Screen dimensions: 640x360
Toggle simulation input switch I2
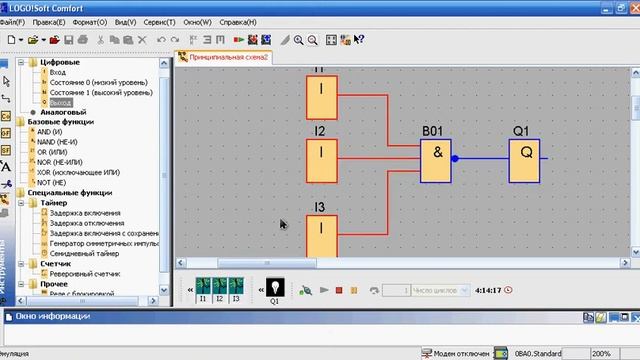click(x=219, y=286)
